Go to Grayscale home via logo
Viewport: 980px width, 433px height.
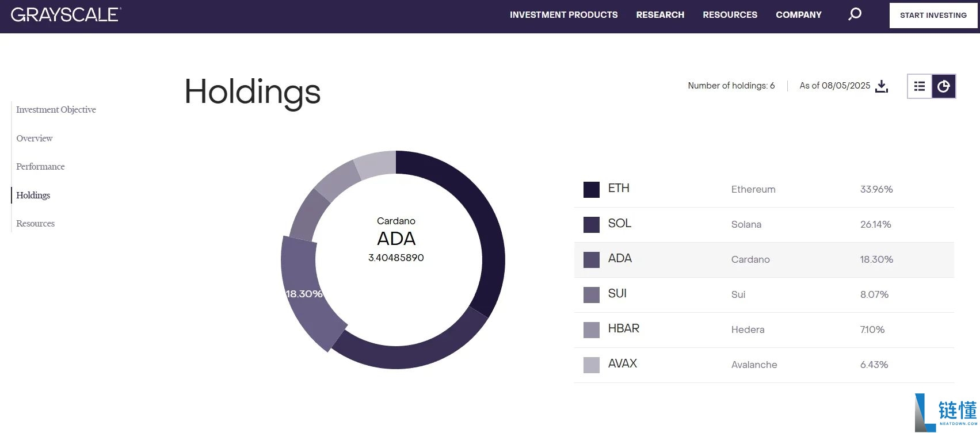(66, 14)
